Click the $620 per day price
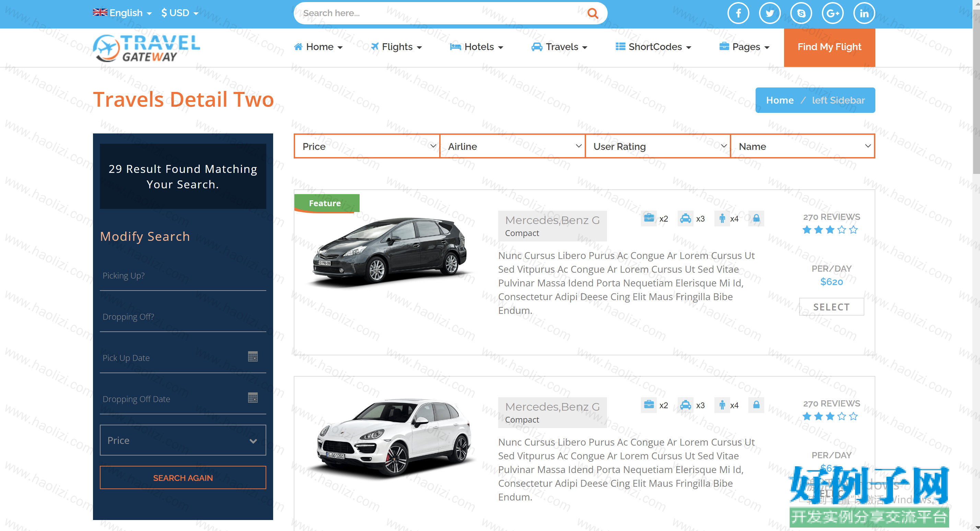The width and height of the screenshot is (980, 531). (x=831, y=282)
